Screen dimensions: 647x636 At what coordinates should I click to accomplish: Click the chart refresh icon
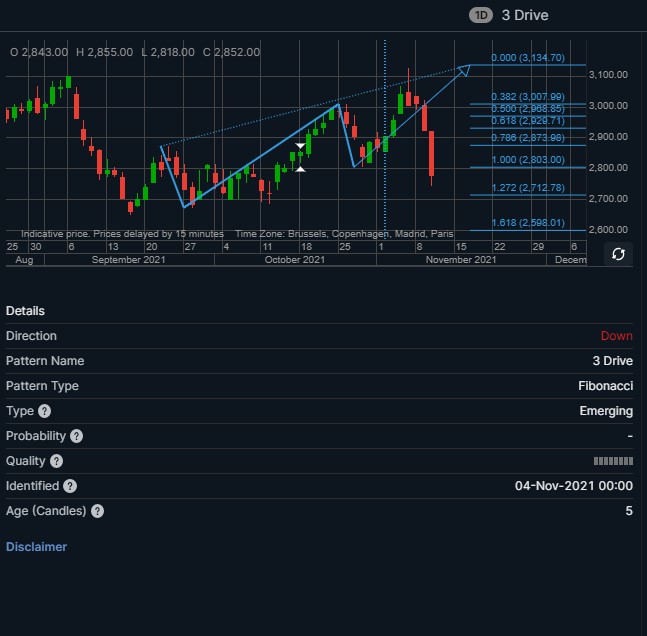tap(618, 254)
